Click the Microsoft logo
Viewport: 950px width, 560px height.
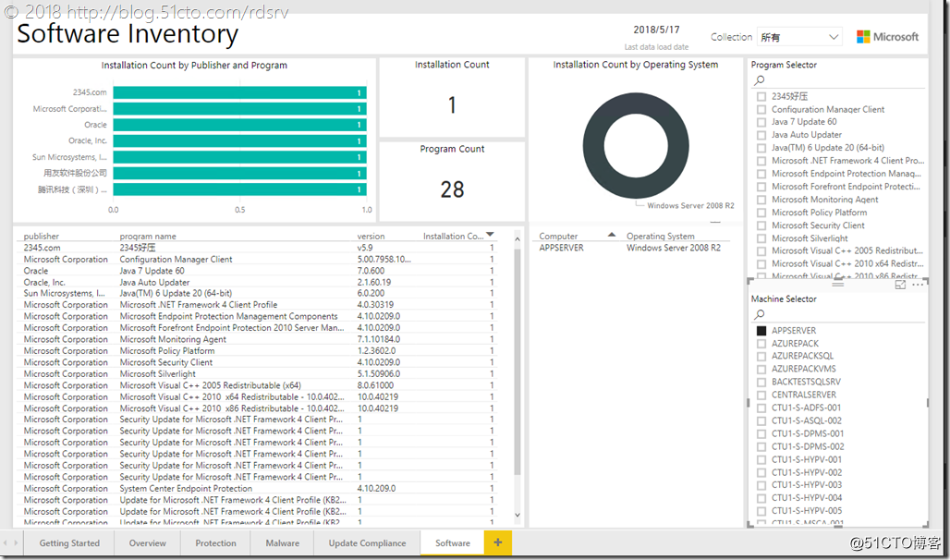point(887,37)
